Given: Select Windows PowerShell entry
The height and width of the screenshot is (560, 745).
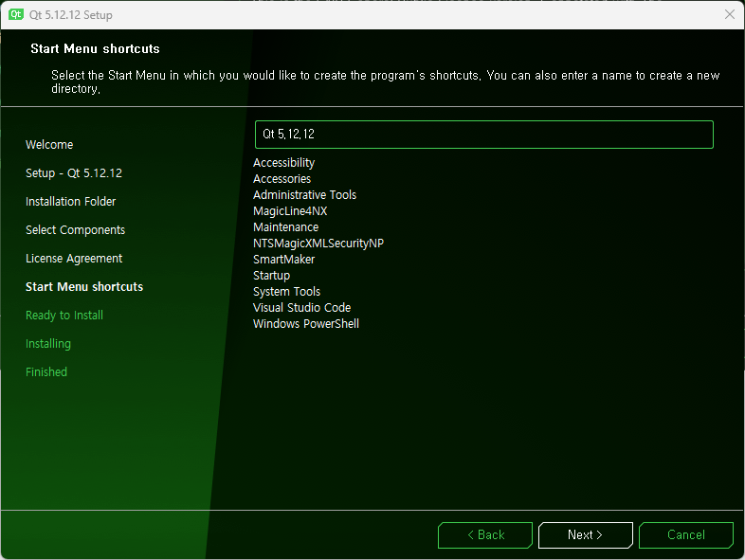Looking at the screenshot, I should pyautogui.click(x=306, y=324).
